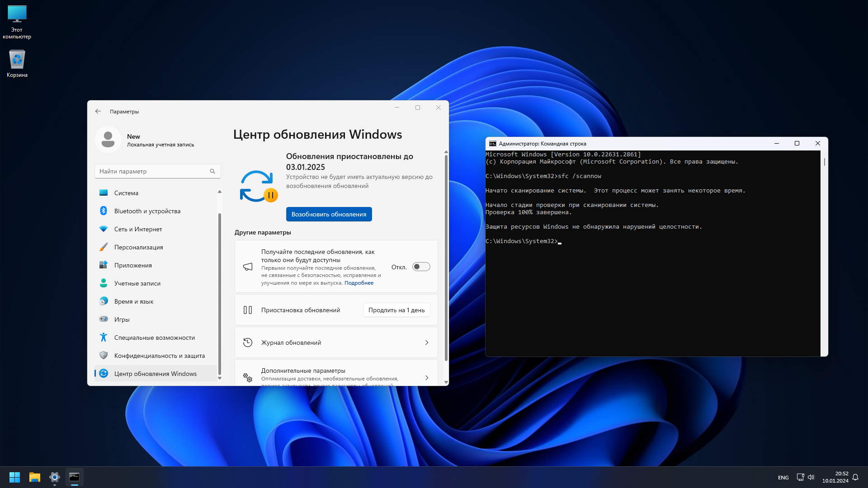Open the Приложения settings category
Screen dimensions: 868x488
click(x=133, y=265)
